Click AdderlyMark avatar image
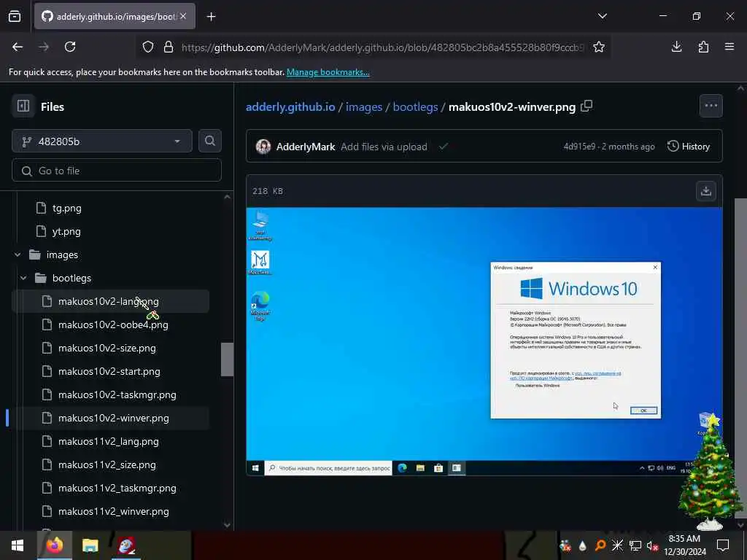Image resolution: width=747 pixels, height=560 pixels. [x=263, y=146]
